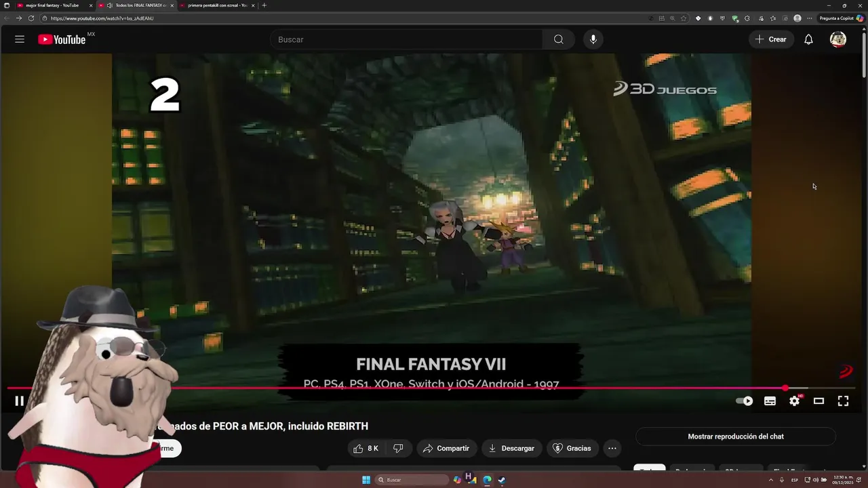
Task: Like the video with thumbs up
Action: (x=366, y=448)
